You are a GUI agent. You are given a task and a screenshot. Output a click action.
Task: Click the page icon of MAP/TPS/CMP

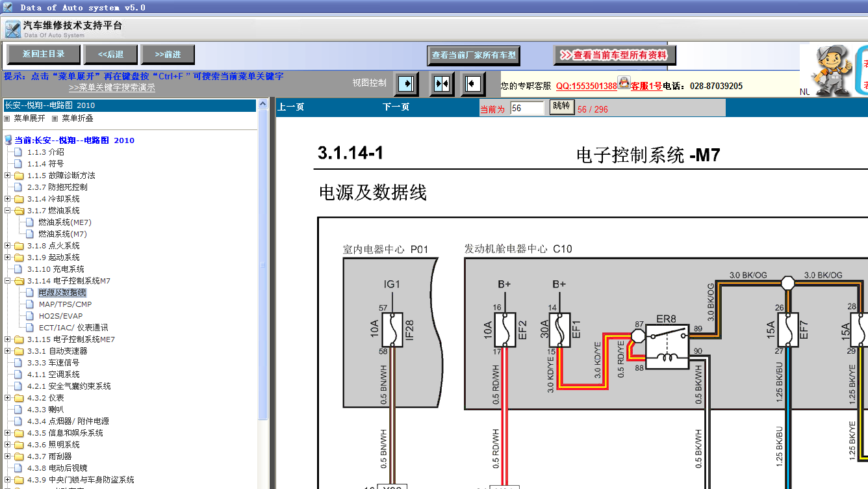[29, 304]
